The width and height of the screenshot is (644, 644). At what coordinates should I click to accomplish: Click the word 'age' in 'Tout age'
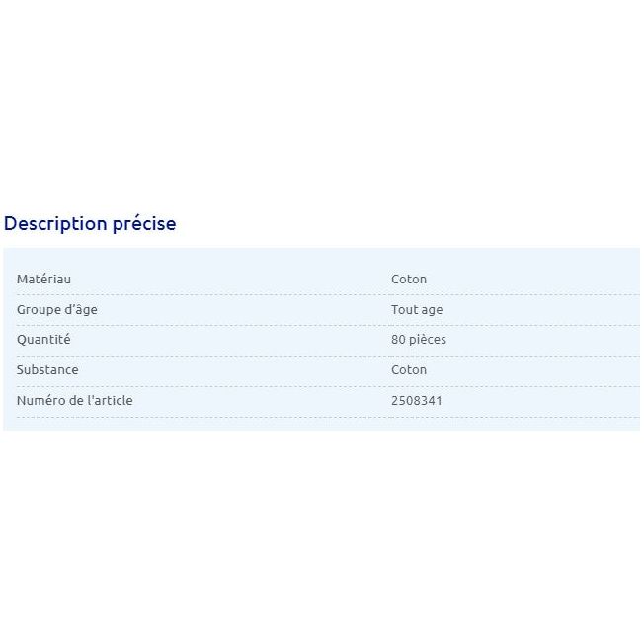pos(432,311)
